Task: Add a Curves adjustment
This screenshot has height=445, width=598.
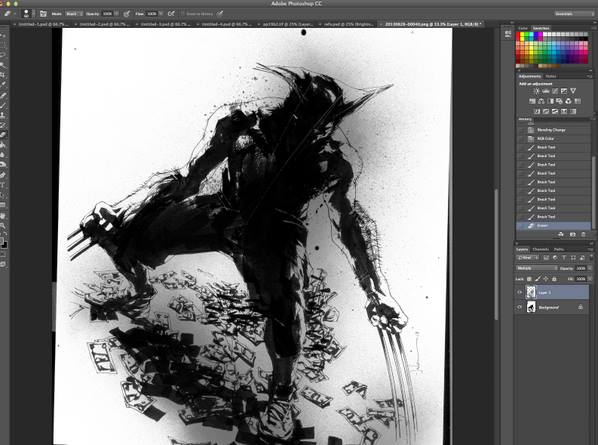Action: (x=555, y=91)
